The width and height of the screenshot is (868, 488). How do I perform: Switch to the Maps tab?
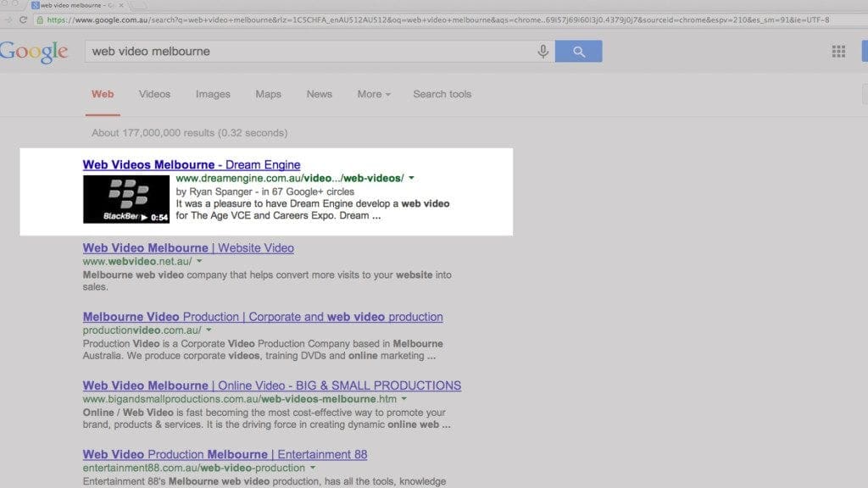point(268,94)
